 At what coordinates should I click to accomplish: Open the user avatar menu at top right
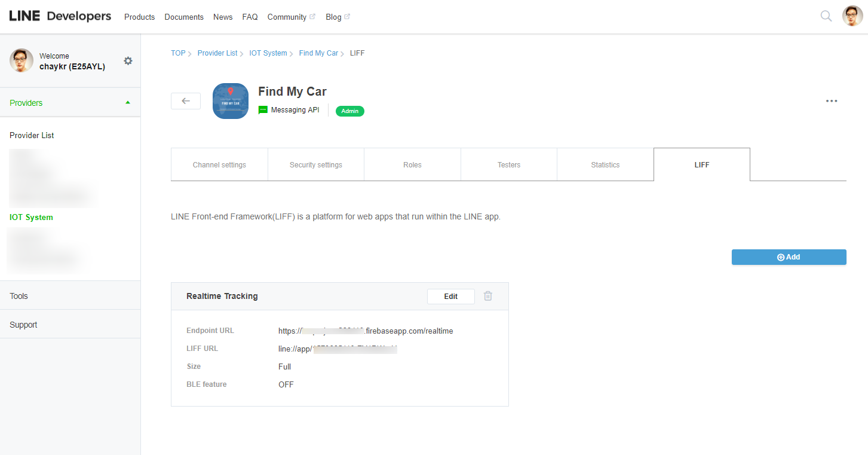[852, 16]
